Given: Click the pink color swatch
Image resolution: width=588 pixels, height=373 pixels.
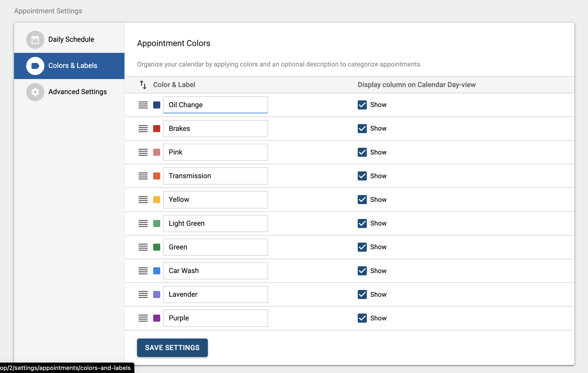Looking at the screenshot, I should [157, 152].
